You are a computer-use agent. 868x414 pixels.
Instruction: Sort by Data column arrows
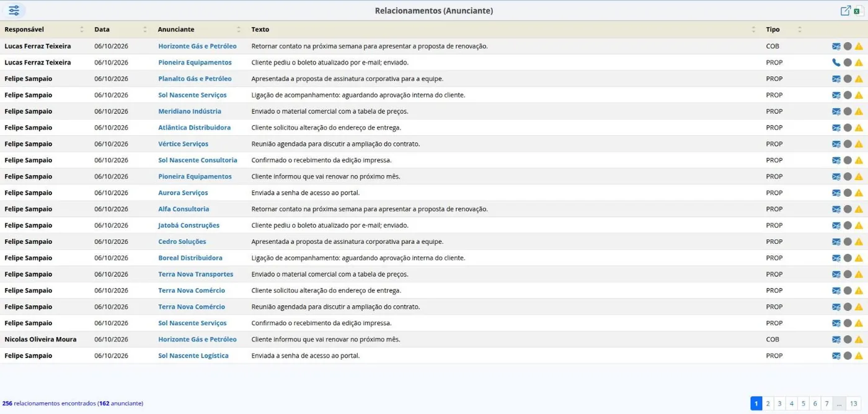click(145, 29)
